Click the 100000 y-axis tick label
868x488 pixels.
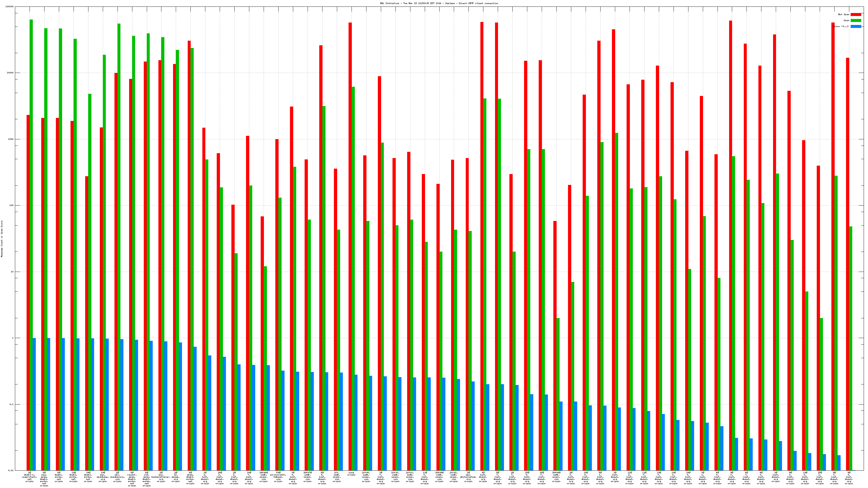[x=9, y=7]
